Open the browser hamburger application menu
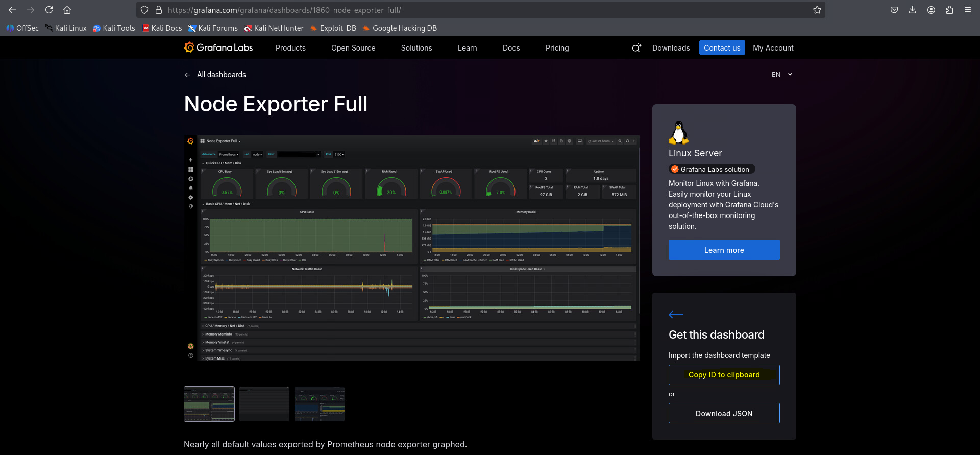The height and width of the screenshot is (455, 980). point(967,10)
